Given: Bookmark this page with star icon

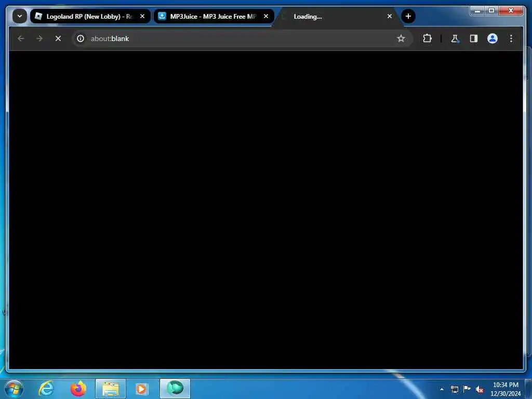Looking at the screenshot, I should coord(401,38).
